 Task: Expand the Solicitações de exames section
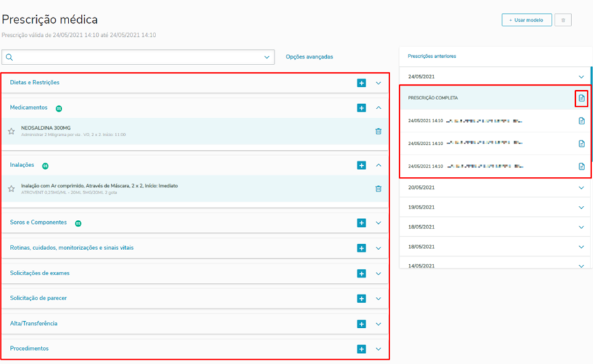point(379,274)
